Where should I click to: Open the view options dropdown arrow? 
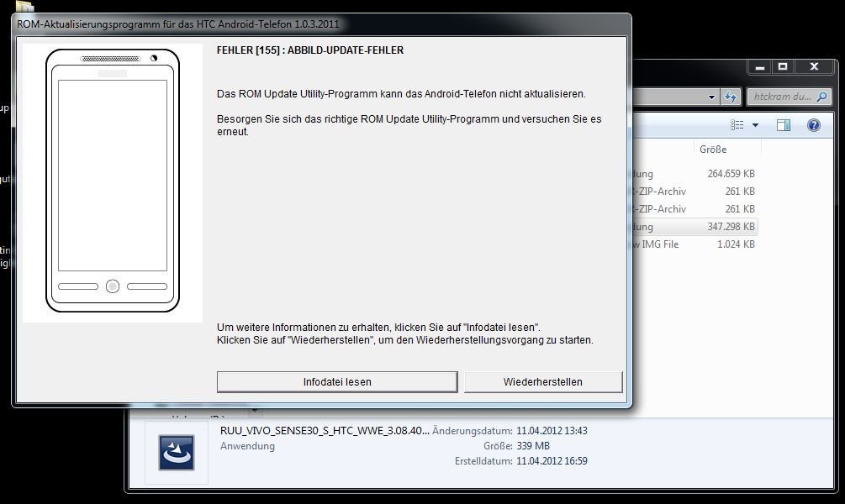point(755,125)
